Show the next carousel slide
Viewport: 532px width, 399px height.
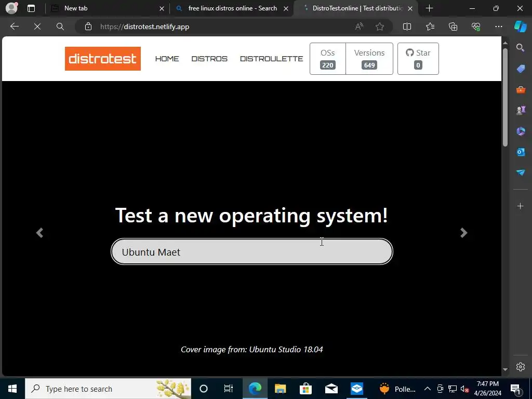[x=464, y=233]
